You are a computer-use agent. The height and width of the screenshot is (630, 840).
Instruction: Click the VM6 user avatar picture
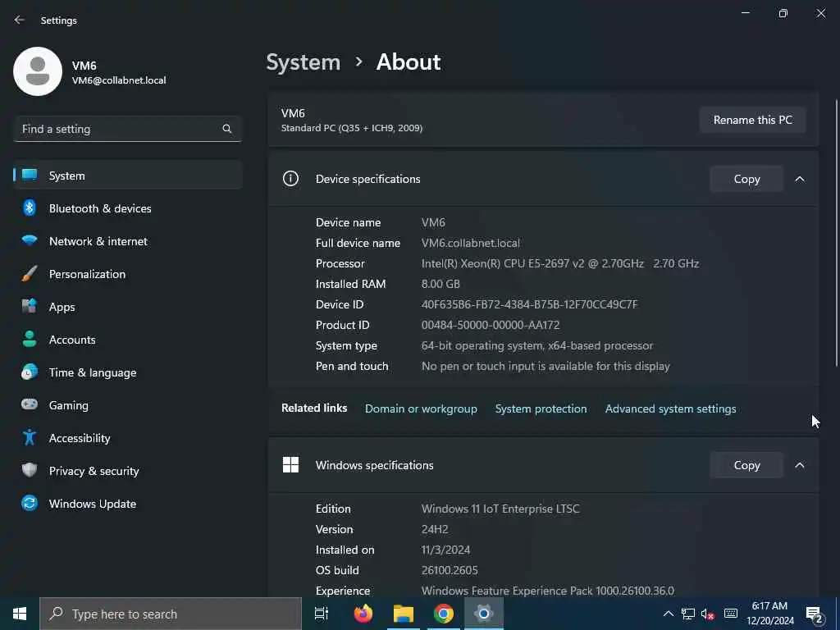pyautogui.click(x=38, y=71)
